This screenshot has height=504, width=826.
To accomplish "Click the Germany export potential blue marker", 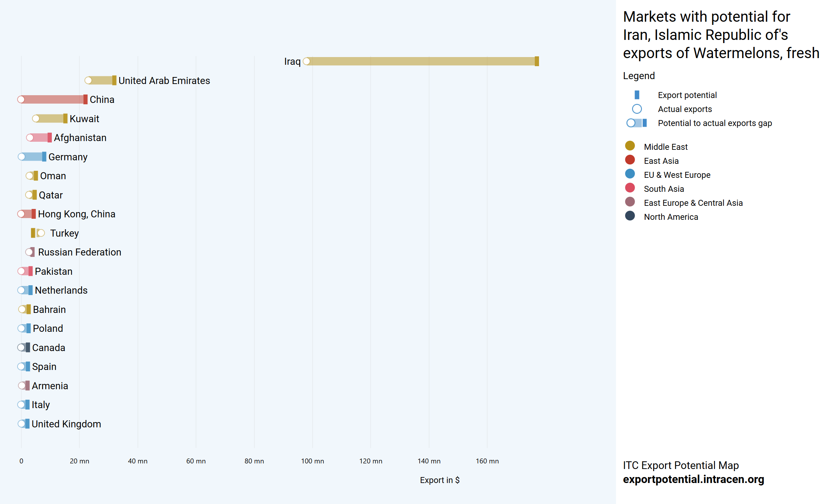I will point(44,157).
